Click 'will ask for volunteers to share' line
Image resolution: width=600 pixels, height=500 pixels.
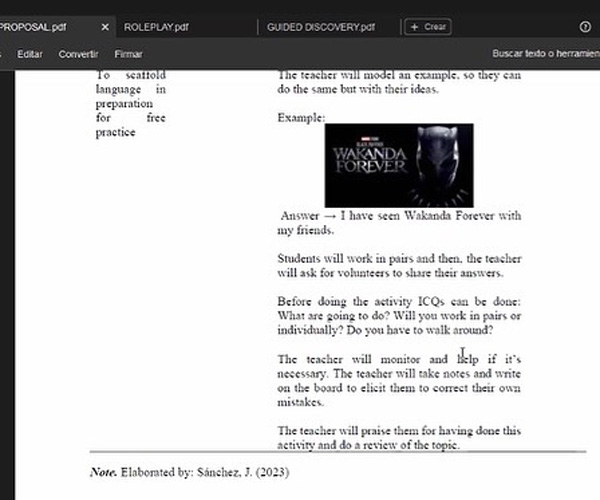(390, 273)
